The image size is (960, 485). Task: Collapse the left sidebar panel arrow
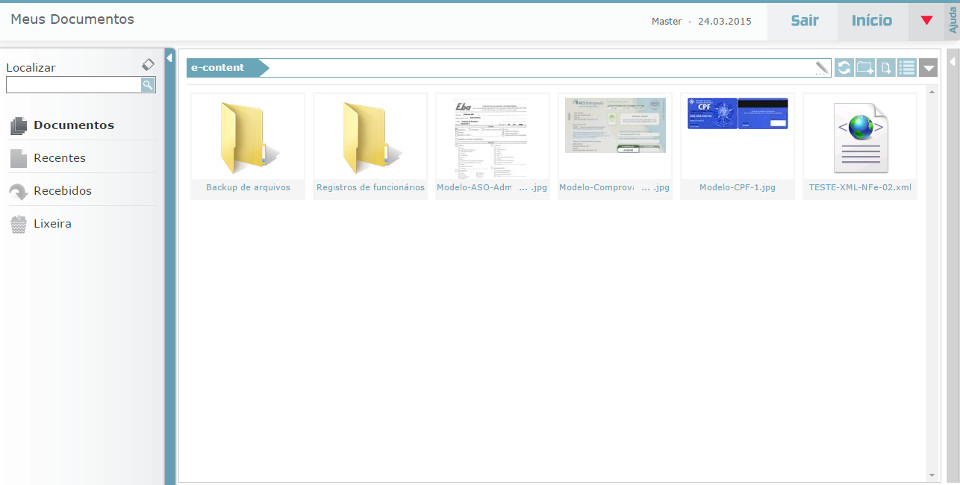170,61
